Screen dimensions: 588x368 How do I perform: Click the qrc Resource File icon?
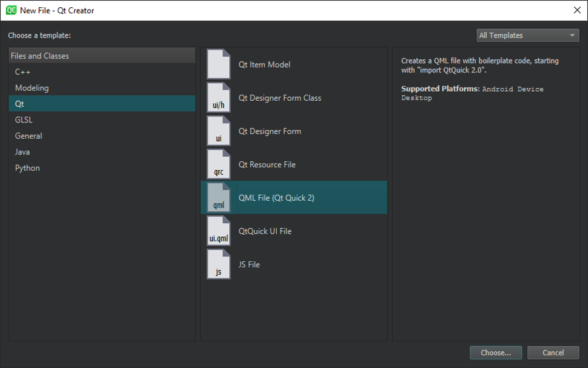219,164
